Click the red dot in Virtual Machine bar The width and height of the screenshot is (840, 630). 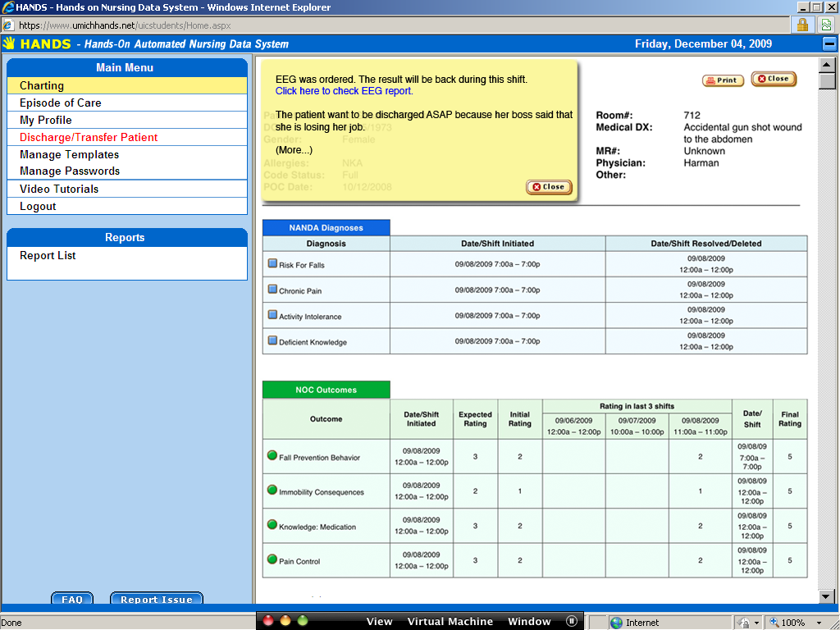268,620
